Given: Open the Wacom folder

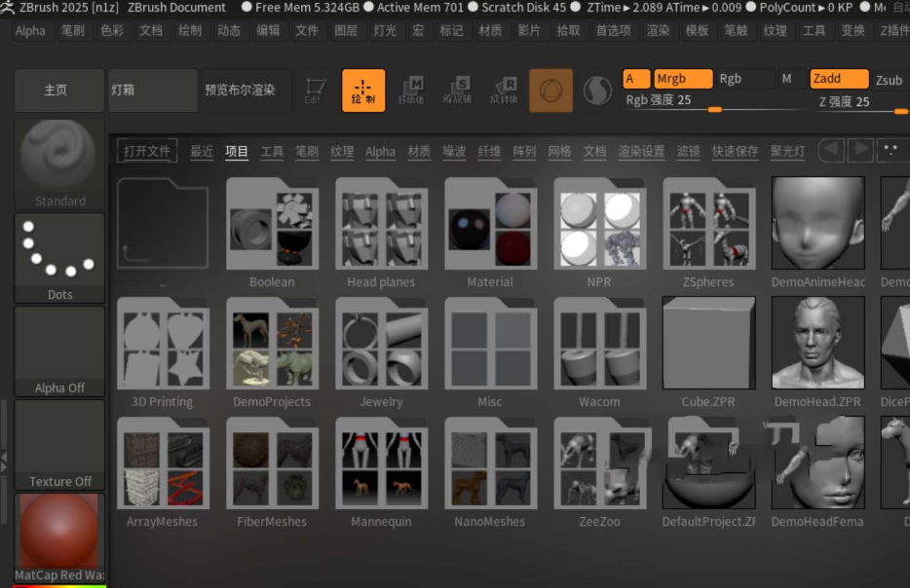Looking at the screenshot, I should (x=599, y=352).
